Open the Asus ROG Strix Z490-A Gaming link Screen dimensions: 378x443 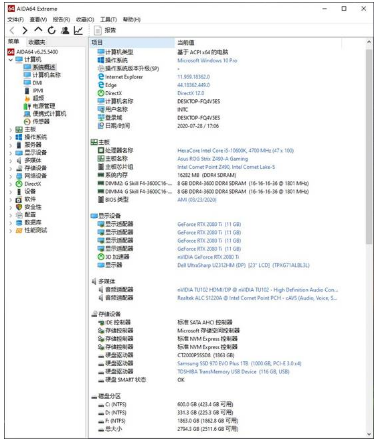point(213,159)
